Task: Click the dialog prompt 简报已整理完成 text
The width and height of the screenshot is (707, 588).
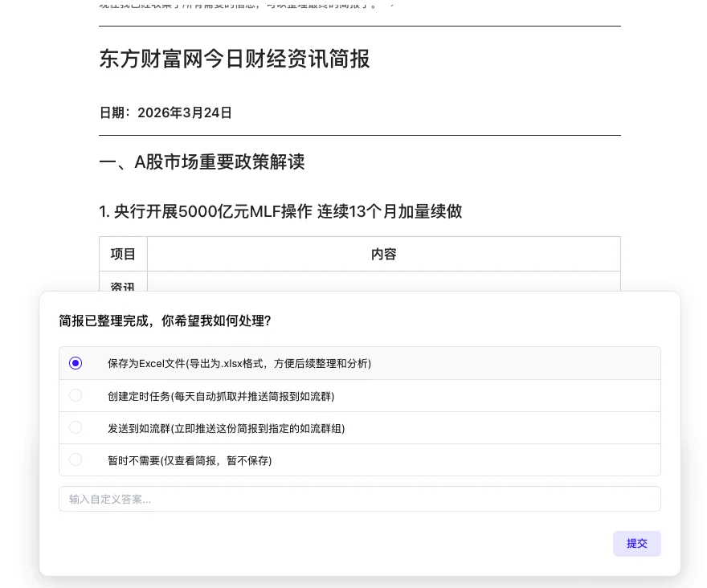Action: tap(166, 321)
